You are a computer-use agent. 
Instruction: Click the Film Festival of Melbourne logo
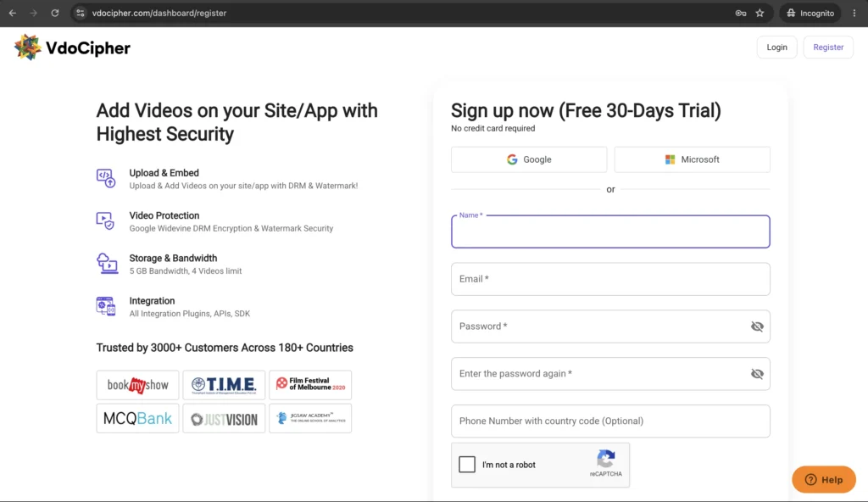[310, 385]
